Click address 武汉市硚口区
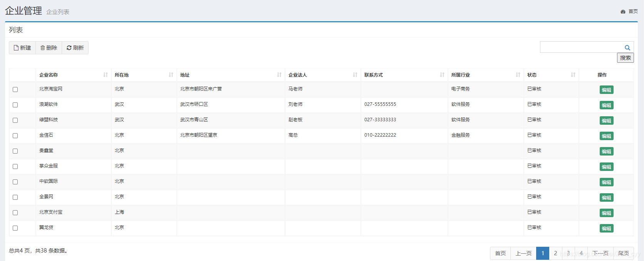This screenshot has height=261, width=644. click(194, 104)
